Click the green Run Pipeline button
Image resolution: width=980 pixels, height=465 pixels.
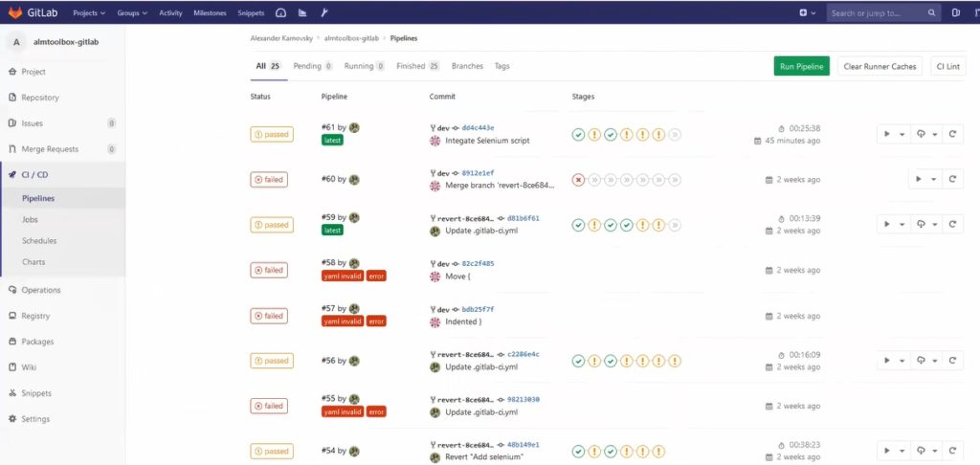[x=801, y=66]
